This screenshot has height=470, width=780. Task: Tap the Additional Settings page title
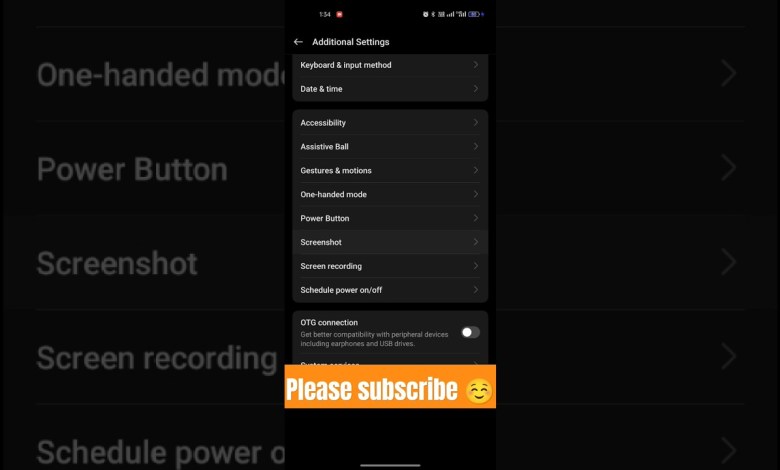click(351, 42)
